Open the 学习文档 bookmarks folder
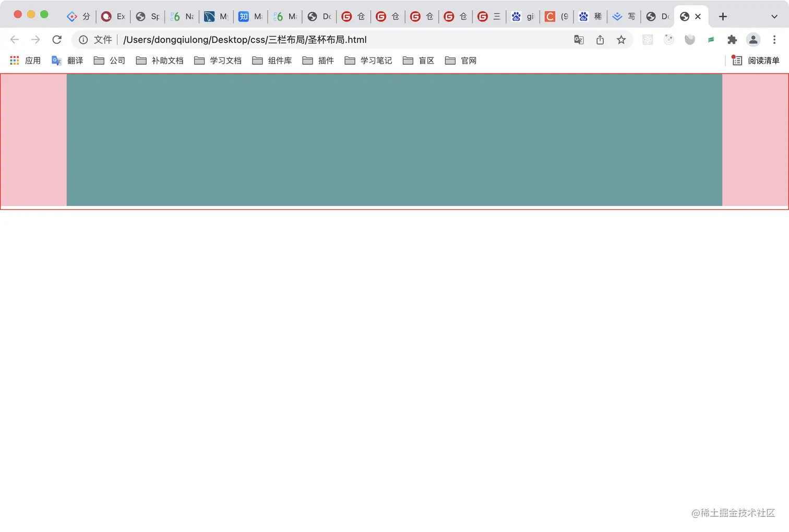The height and width of the screenshot is (532, 789). coord(218,61)
